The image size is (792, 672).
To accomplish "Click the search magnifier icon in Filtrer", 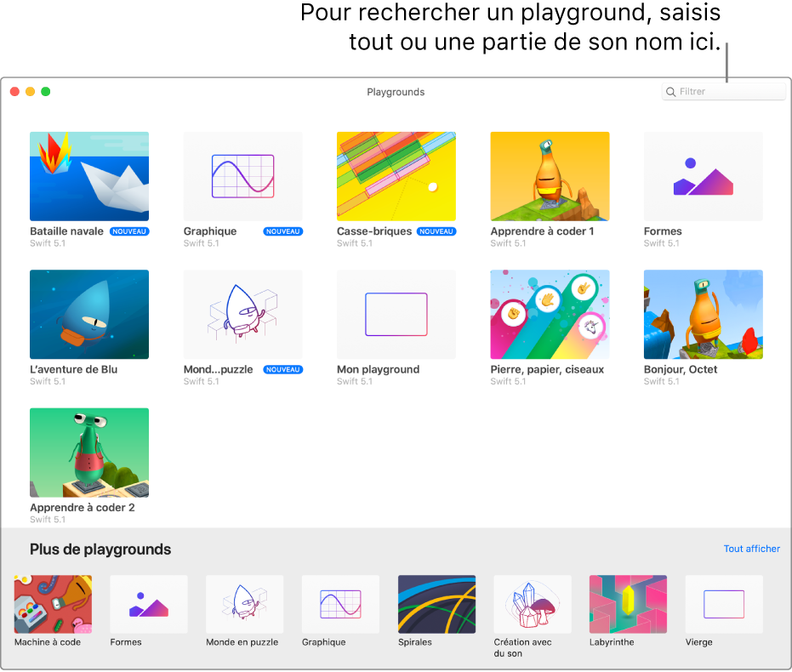I will click(670, 92).
